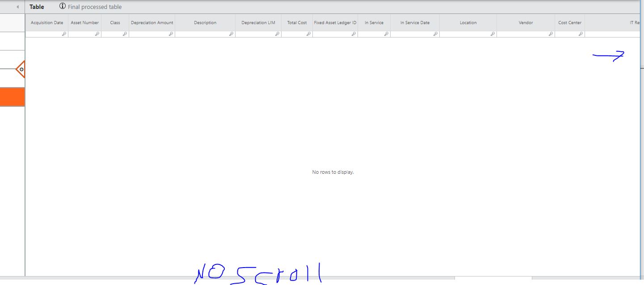Screen dimensions: 644x285
Task: Open filter magnifier under Depreciation Amount
Action: (x=171, y=34)
